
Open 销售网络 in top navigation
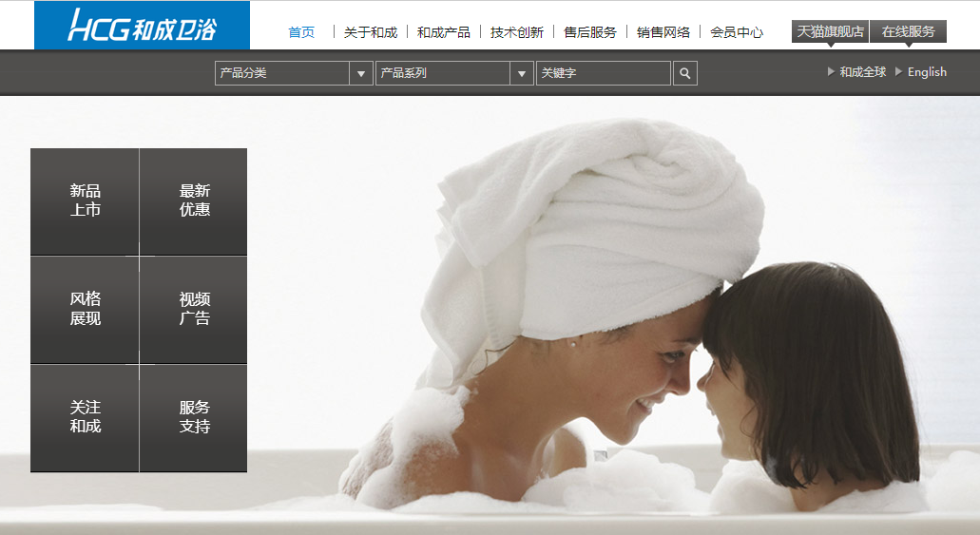[x=663, y=32]
